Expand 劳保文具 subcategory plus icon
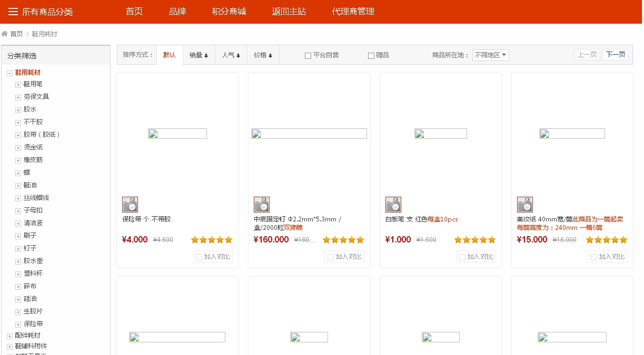This screenshot has height=355, width=644. [18, 97]
